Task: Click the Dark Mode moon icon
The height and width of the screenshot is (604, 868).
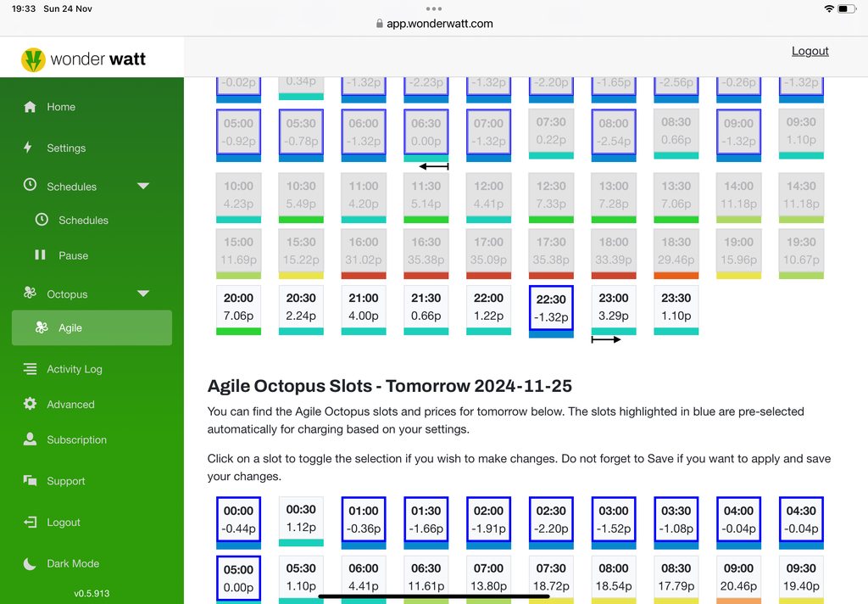Action: [31, 563]
